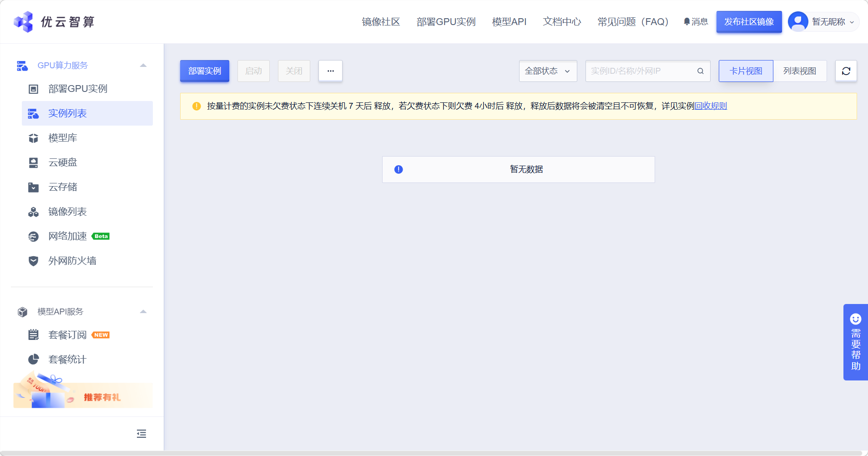The height and width of the screenshot is (456, 868).
Task: Open the 模型库 section in sidebar
Action: [x=63, y=138]
